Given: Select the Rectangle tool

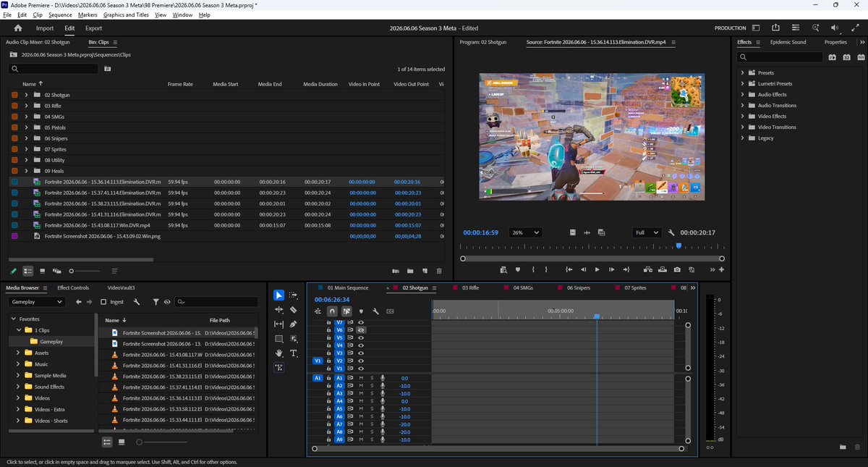Looking at the screenshot, I should coord(279,339).
